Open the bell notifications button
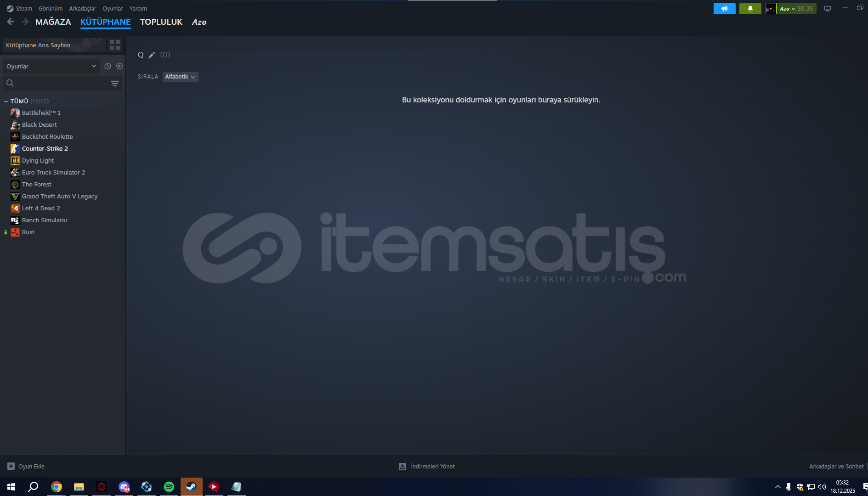Screen dimensions: 868x496 click(750, 9)
